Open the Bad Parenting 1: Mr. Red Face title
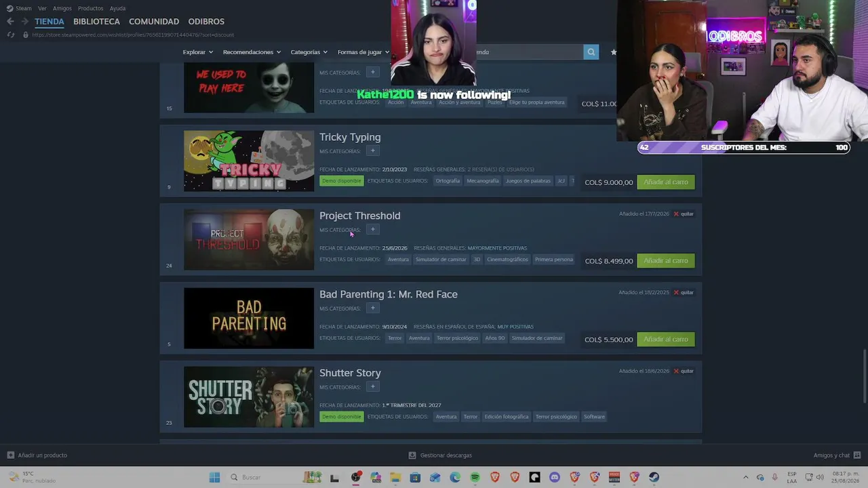 click(389, 294)
